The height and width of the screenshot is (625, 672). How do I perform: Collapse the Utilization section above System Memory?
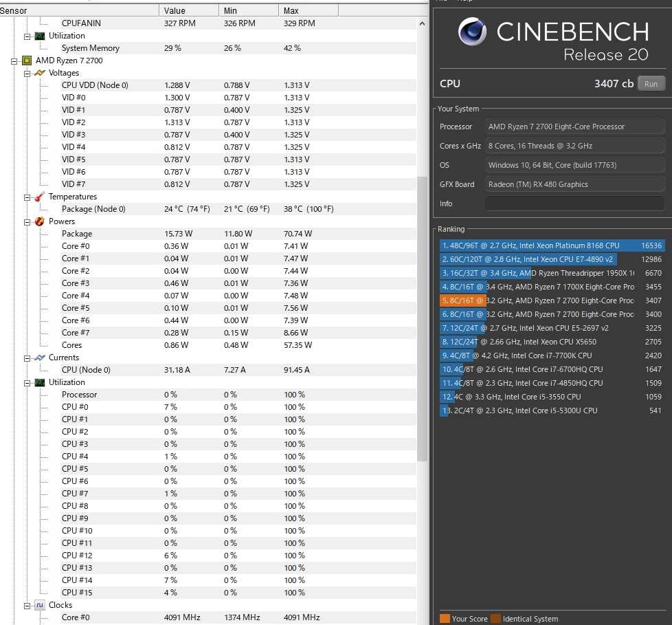tap(27, 36)
